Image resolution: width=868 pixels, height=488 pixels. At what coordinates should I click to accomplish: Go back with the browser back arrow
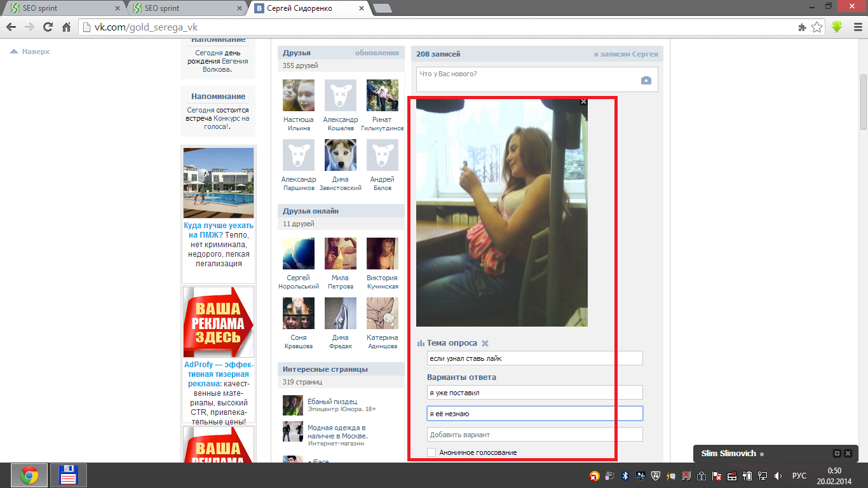coord(11,27)
